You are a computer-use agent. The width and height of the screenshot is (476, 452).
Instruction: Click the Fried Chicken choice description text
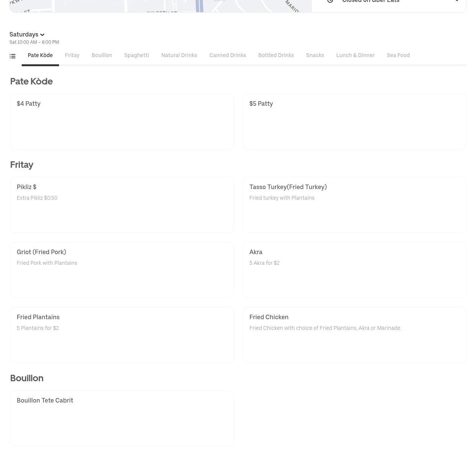325,328
